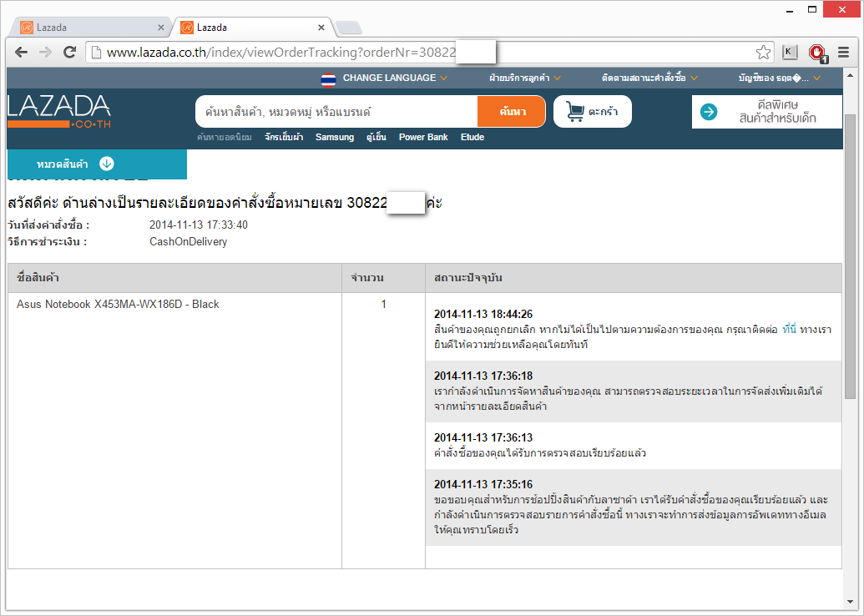This screenshot has height=616, width=864.
Task: Expand ติดตามสถานะคำสั่งซื้อ dropdown
Action: point(649,78)
